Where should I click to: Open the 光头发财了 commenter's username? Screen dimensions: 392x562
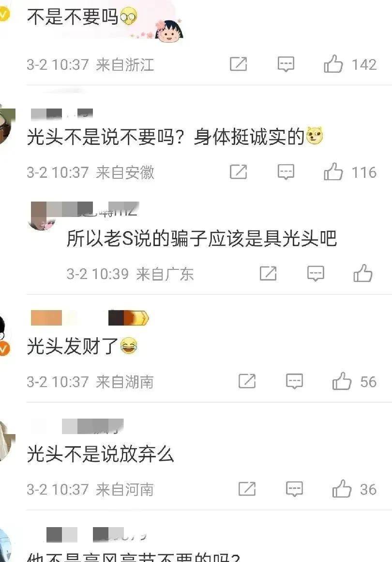90,317
